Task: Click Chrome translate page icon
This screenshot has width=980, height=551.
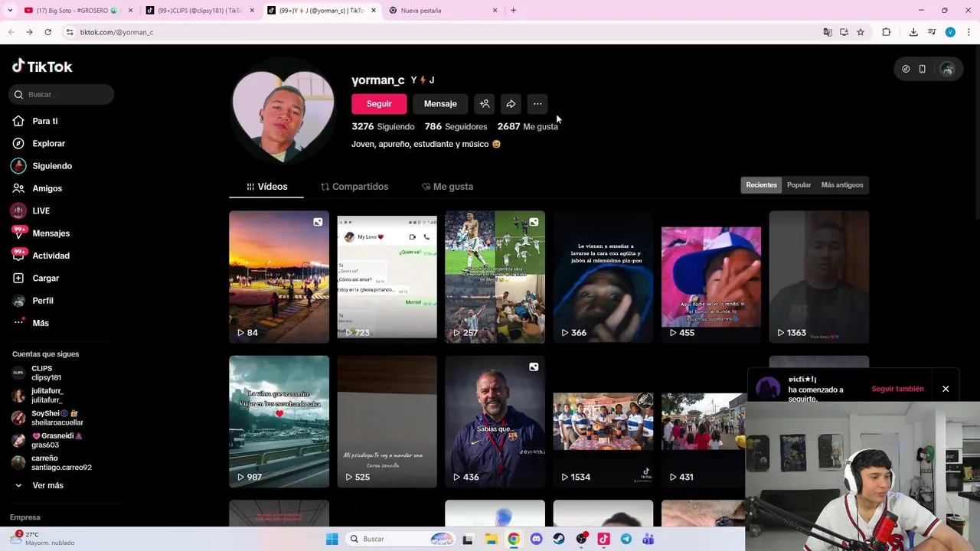Action: pyautogui.click(x=828, y=32)
